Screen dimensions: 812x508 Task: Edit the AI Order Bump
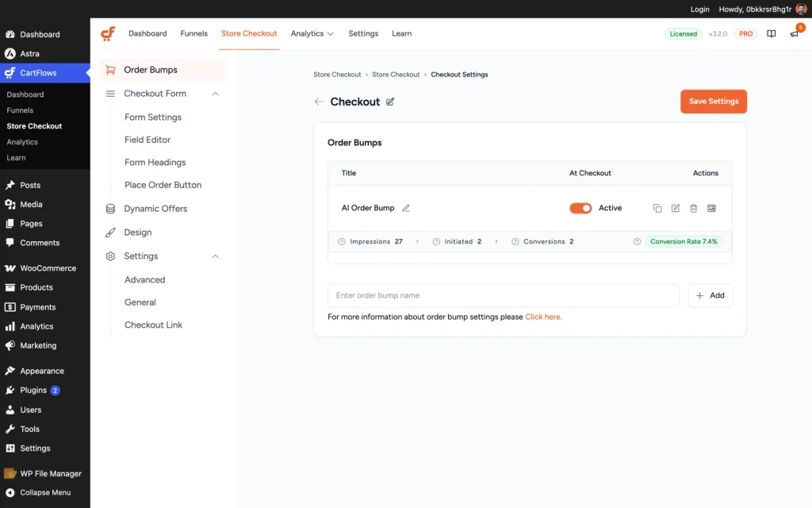(676, 208)
